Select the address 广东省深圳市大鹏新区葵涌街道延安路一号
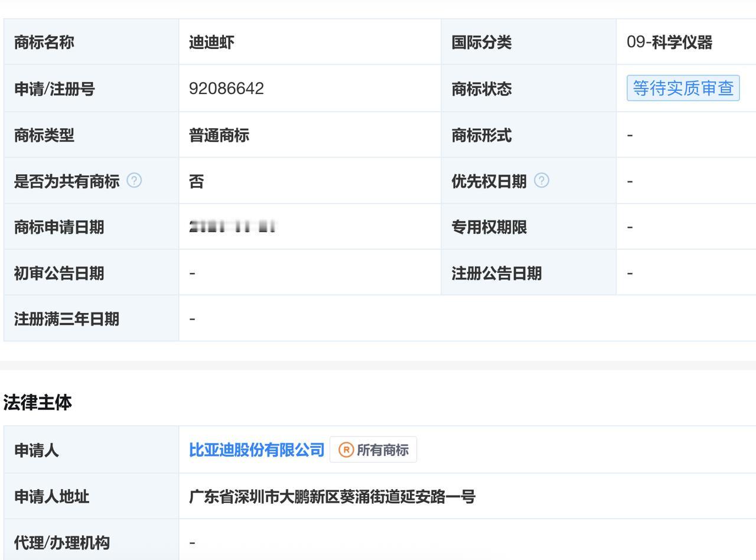 point(332,497)
